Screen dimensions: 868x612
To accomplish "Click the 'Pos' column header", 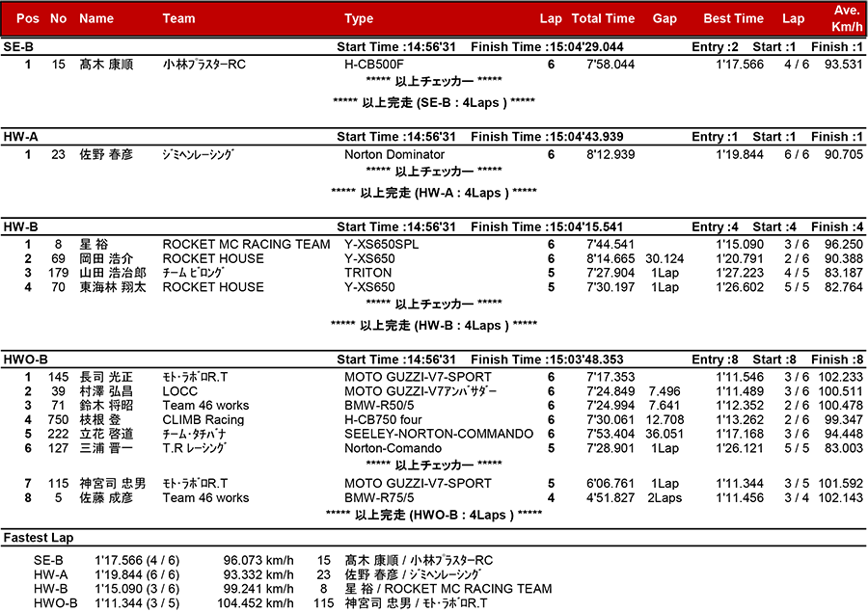I will click(28, 18).
